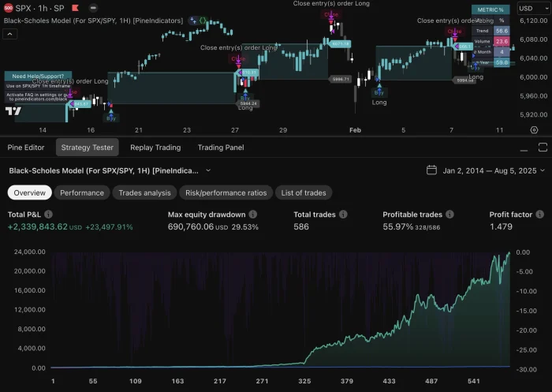Open the List of trades view

point(304,192)
